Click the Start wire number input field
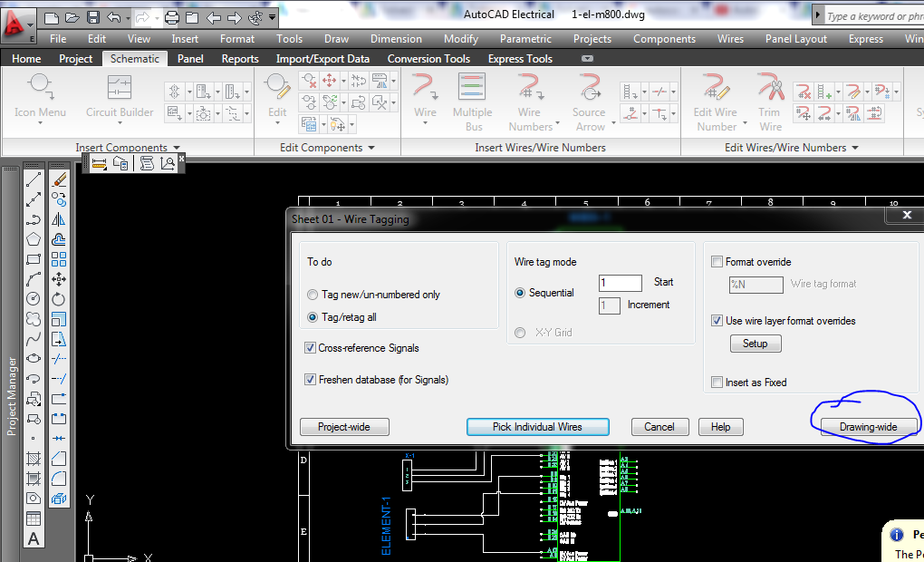 coord(620,283)
